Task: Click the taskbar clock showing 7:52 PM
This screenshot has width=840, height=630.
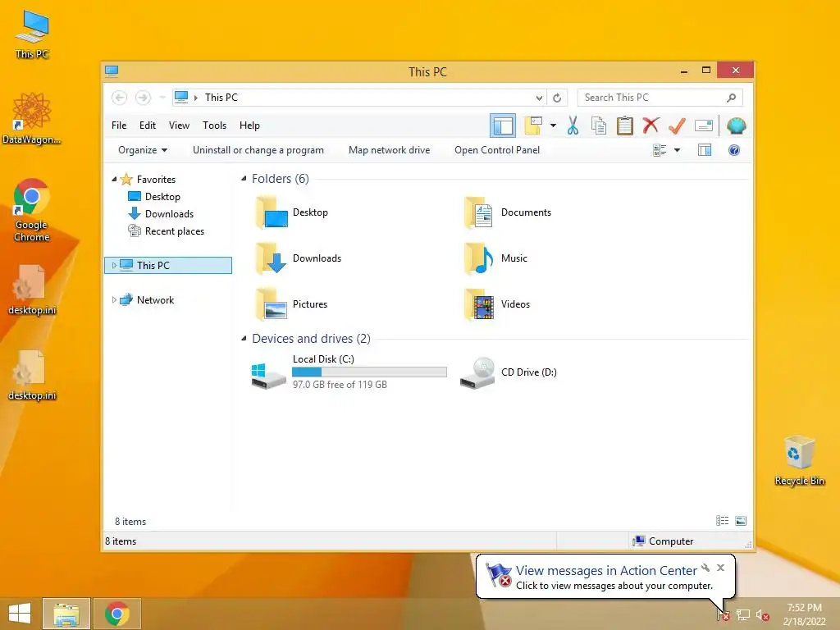Action: (x=804, y=614)
